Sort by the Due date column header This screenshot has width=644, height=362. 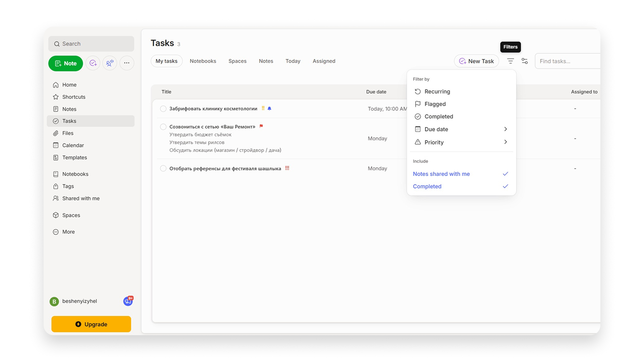(376, 92)
